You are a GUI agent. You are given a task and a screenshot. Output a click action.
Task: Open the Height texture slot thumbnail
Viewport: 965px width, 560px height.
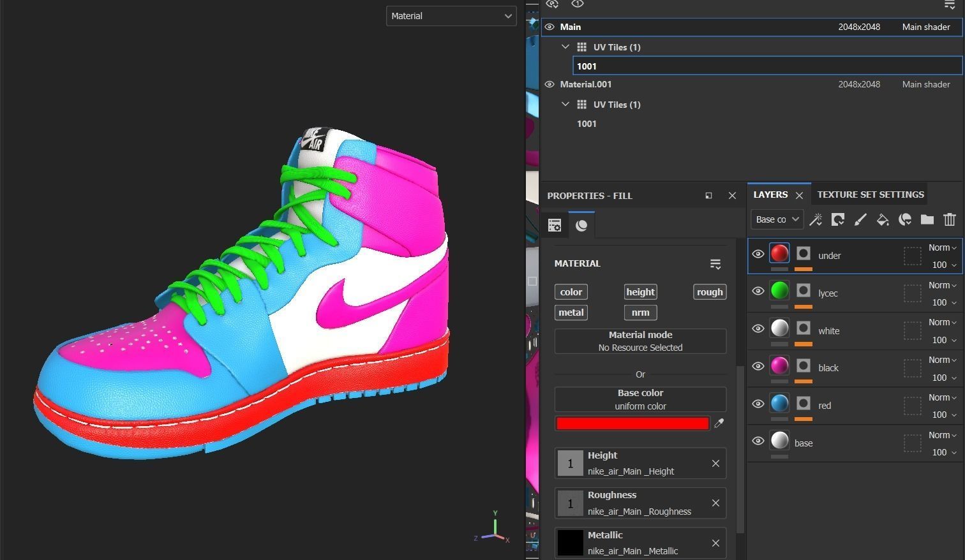tap(571, 464)
